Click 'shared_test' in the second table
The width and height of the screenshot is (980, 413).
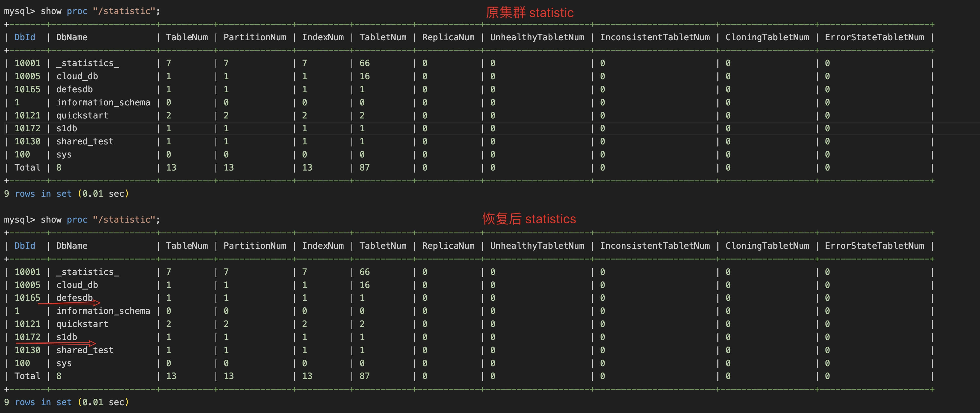click(x=85, y=350)
